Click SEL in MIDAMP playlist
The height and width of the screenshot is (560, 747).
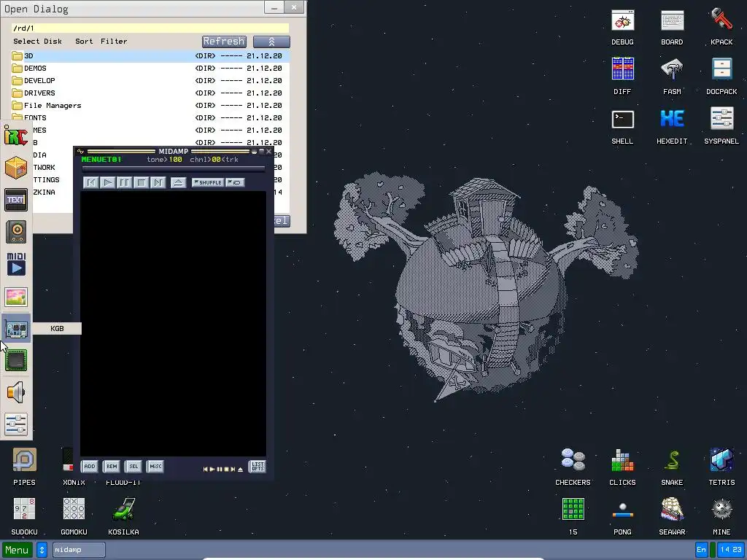point(133,466)
